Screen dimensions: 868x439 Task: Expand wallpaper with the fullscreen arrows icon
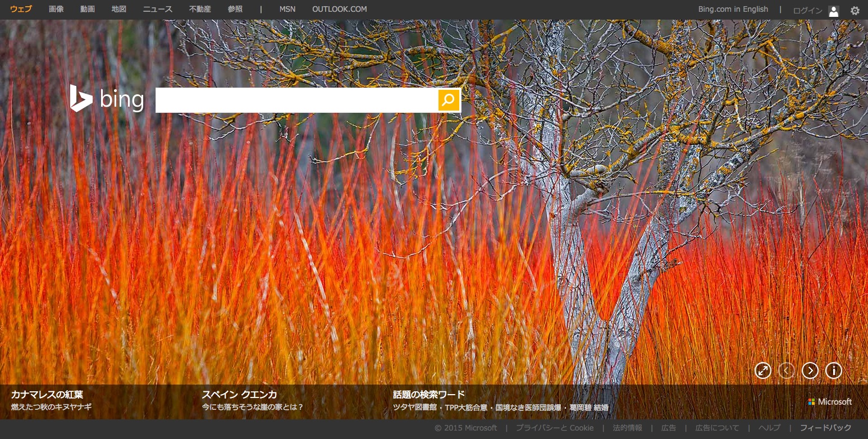coord(762,371)
